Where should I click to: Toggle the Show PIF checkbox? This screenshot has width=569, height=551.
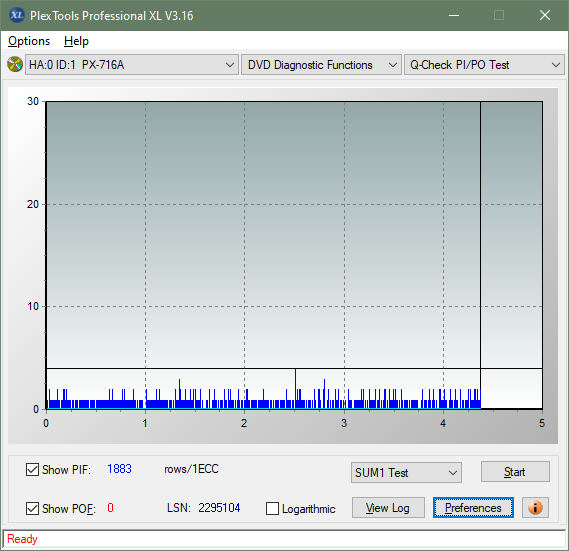[x=32, y=469]
